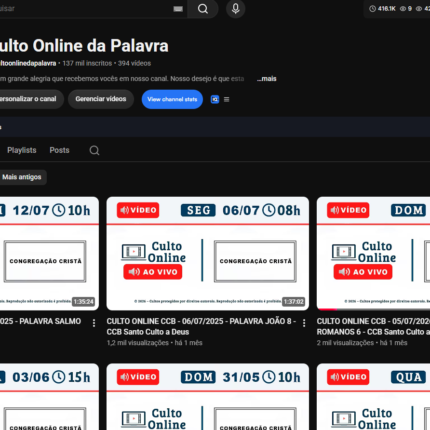Viewport: 430px width, 430px height.
Task: Click '137 mil inscritos' subscriber count
Action: click(87, 63)
